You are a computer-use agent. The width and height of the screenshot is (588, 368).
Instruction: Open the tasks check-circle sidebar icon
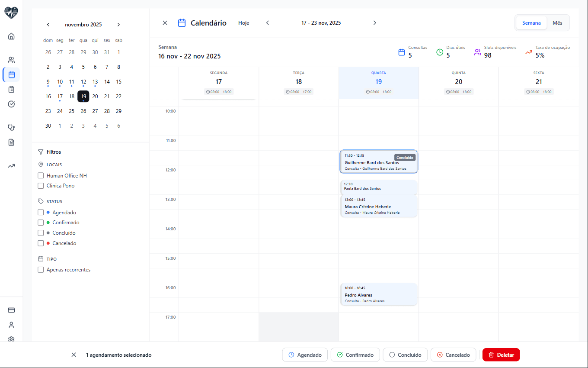pyautogui.click(x=11, y=104)
